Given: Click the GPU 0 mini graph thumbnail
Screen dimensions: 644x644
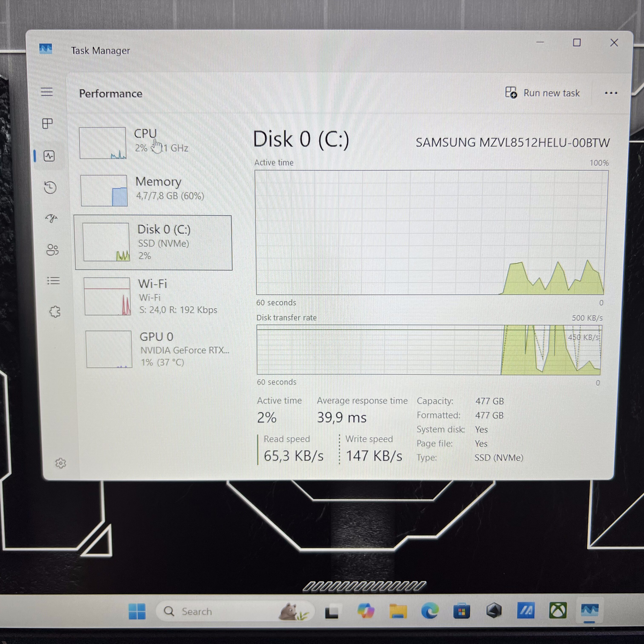Looking at the screenshot, I should 109,349.
